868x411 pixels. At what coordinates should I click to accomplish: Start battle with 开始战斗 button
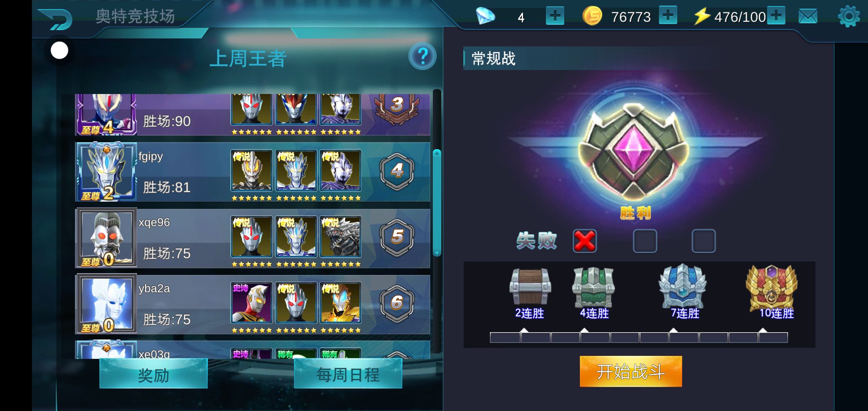[630, 371]
